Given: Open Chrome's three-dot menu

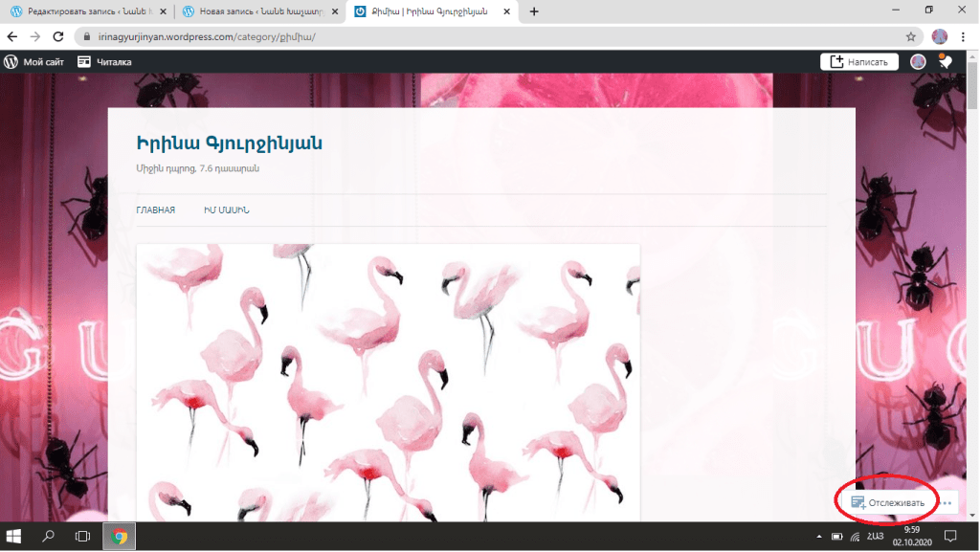Looking at the screenshot, I should click(x=965, y=36).
